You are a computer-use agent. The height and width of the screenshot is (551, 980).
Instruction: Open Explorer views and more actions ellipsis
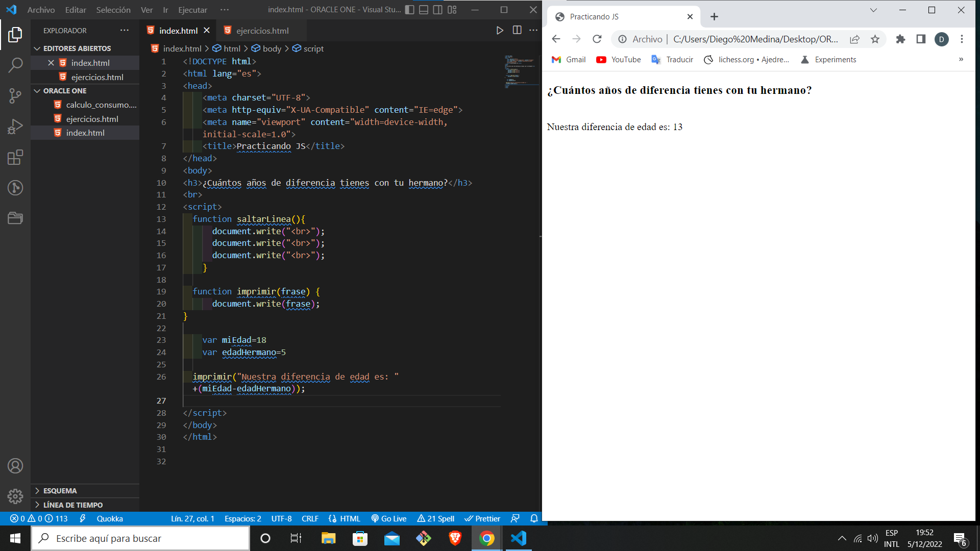pos(125,31)
